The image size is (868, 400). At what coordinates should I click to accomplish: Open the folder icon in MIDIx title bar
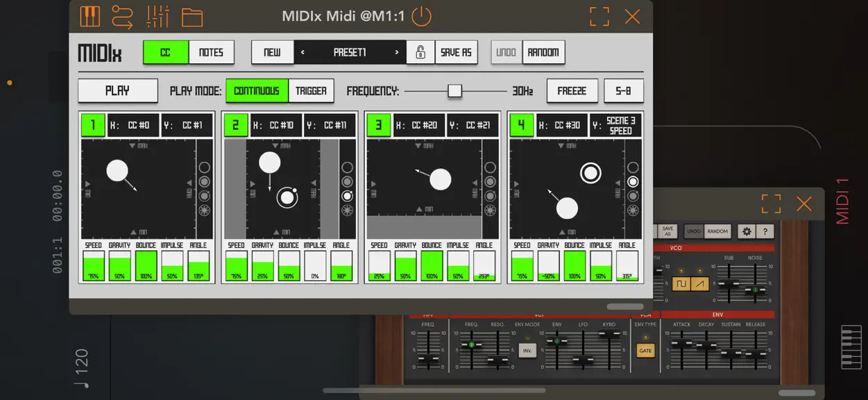(x=192, y=17)
